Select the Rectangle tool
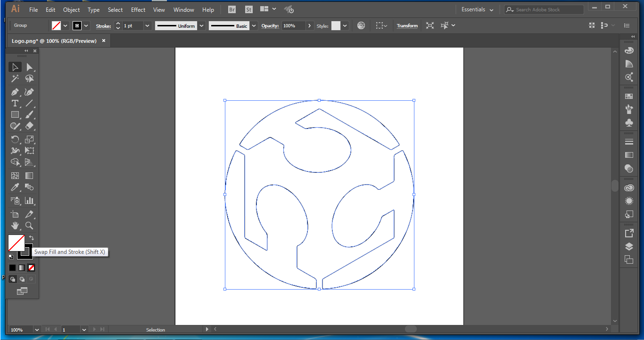 [x=15, y=114]
